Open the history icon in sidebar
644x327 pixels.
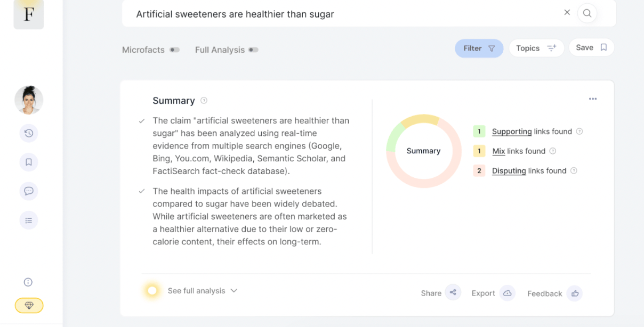pos(29,133)
